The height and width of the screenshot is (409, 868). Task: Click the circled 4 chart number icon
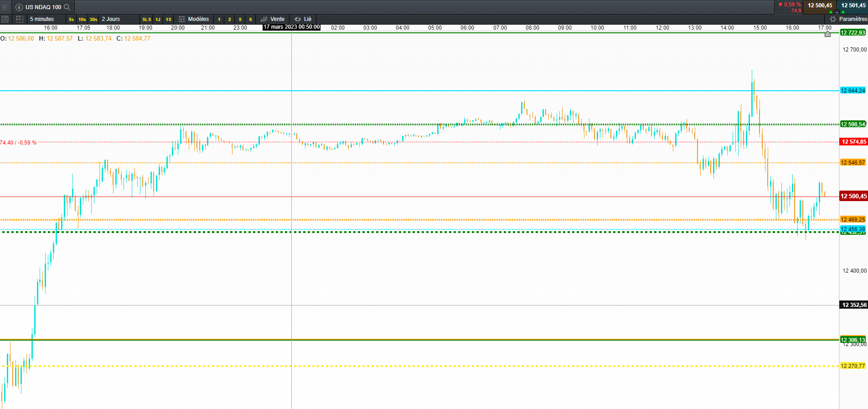coord(19,7)
